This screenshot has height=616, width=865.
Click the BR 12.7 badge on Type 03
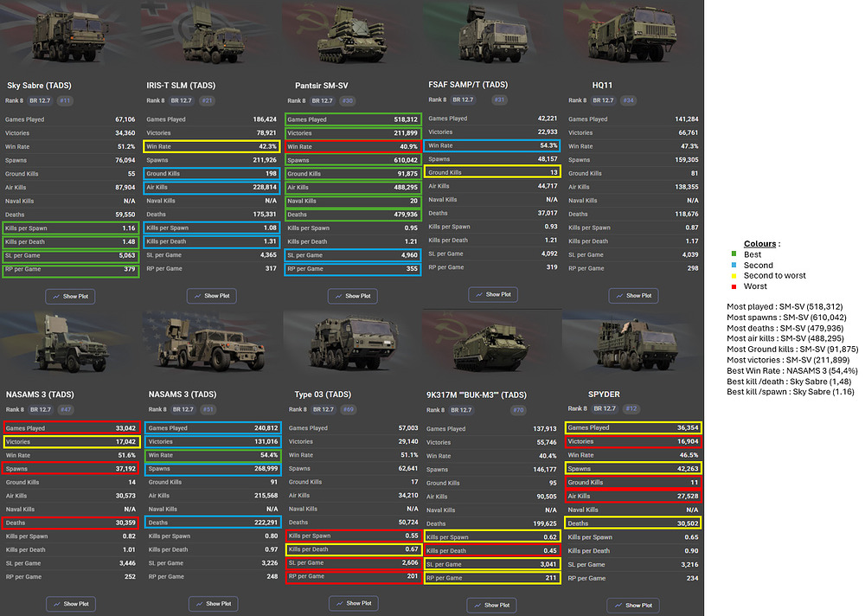tap(324, 409)
